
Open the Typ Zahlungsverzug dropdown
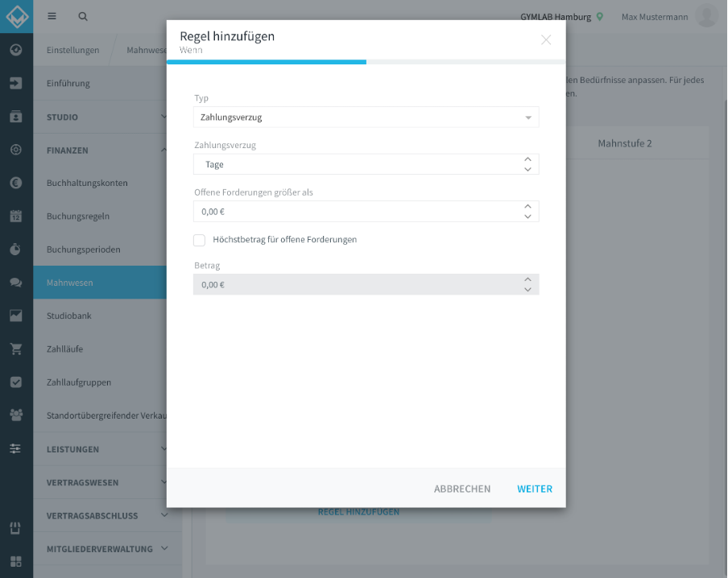point(366,118)
